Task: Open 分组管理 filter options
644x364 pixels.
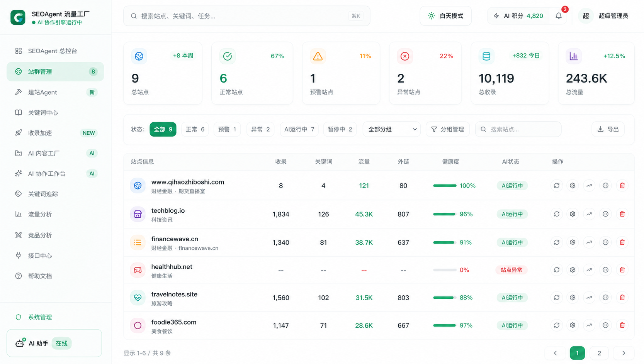Action: click(x=447, y=129)
